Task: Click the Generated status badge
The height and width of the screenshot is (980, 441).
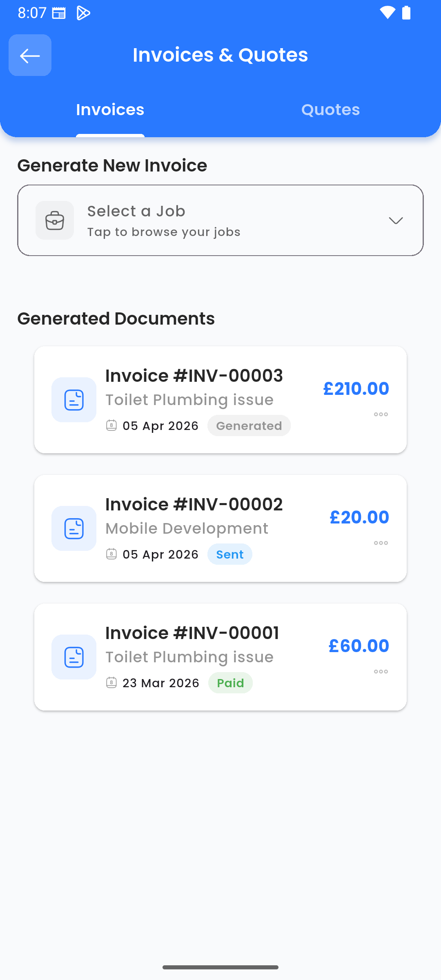Action: pos(249,426)
